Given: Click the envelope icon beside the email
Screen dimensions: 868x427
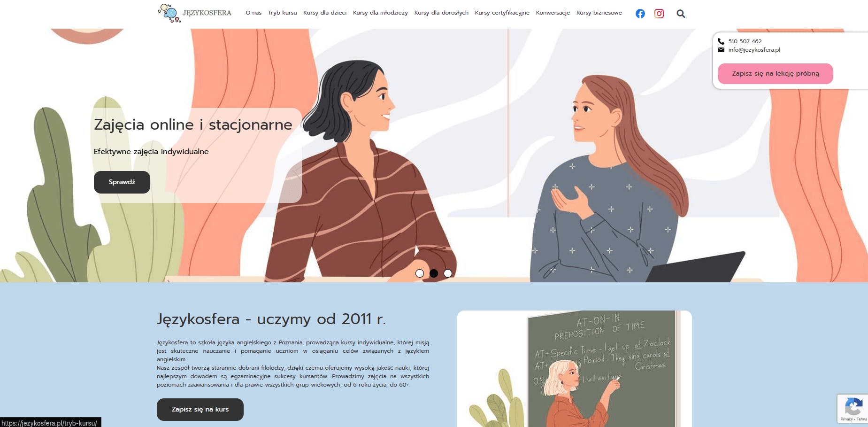Looking at the screenshot, I should coord(721,50).
